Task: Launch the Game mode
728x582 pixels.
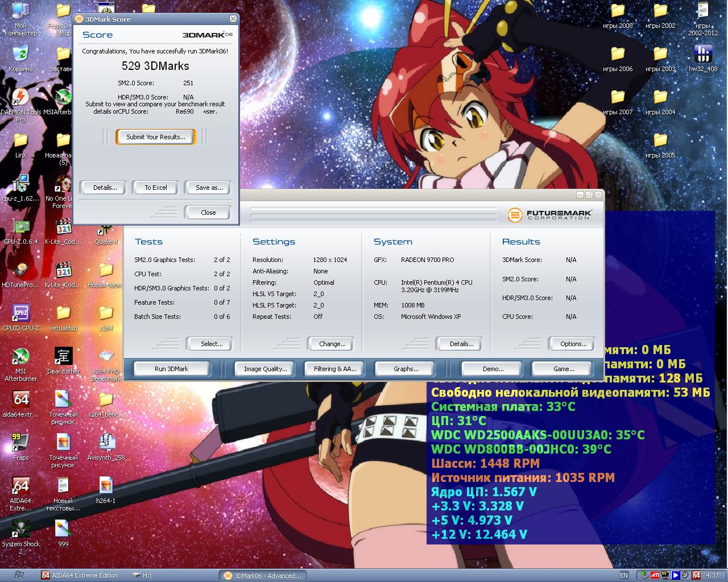Action: point(563,369)
